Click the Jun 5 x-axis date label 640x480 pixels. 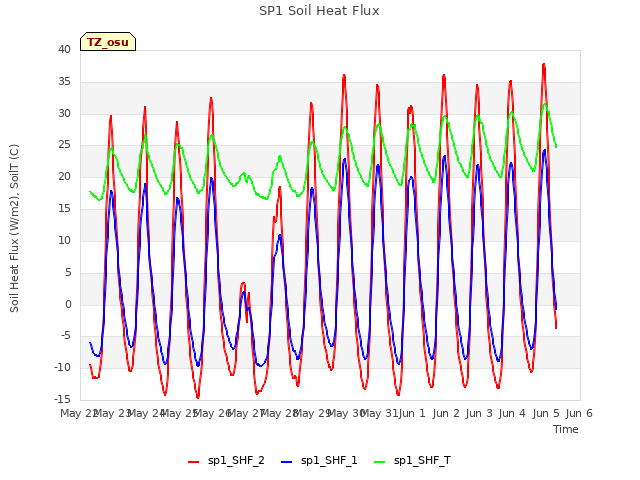[x=546, y=413]
